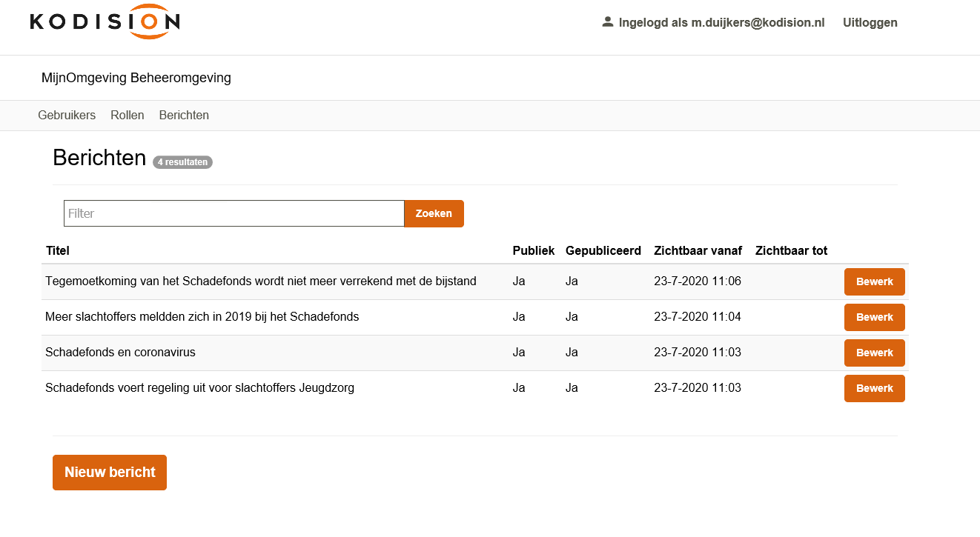Click the Filter text field
The height and width of the screenshot is (537, 980).
(x=234, y=213)
